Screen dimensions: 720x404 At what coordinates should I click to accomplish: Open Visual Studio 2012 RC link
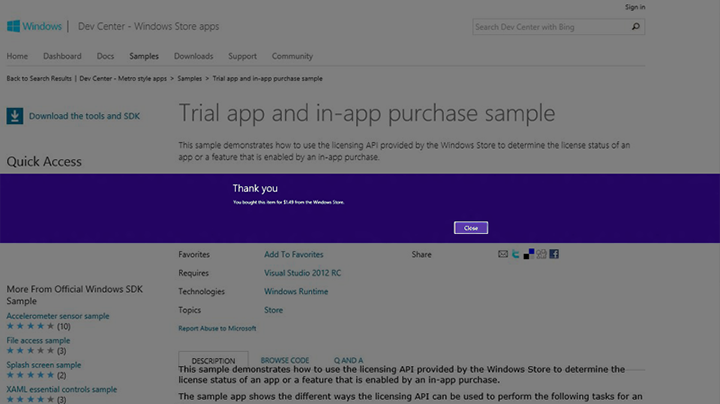click(x=302, y=273)
